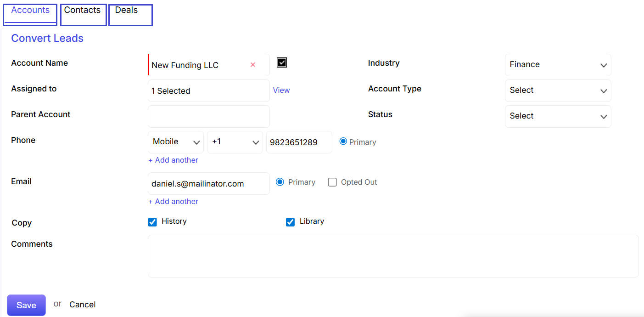Clear the Account Name with the red X
The image size is (644, 317).
tap(253, 65)
